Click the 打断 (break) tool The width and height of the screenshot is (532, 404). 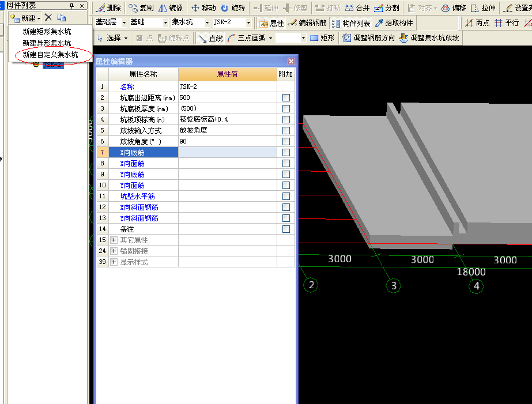(327, 8)
